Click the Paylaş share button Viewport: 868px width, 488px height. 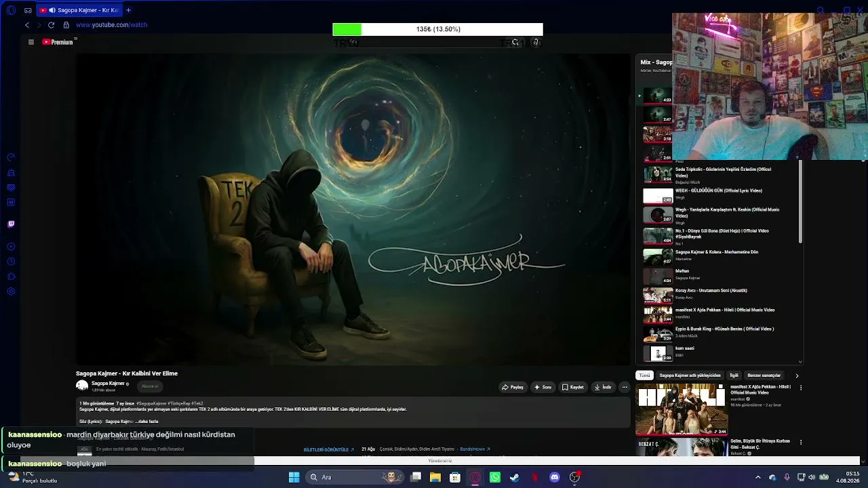(513, 387)
